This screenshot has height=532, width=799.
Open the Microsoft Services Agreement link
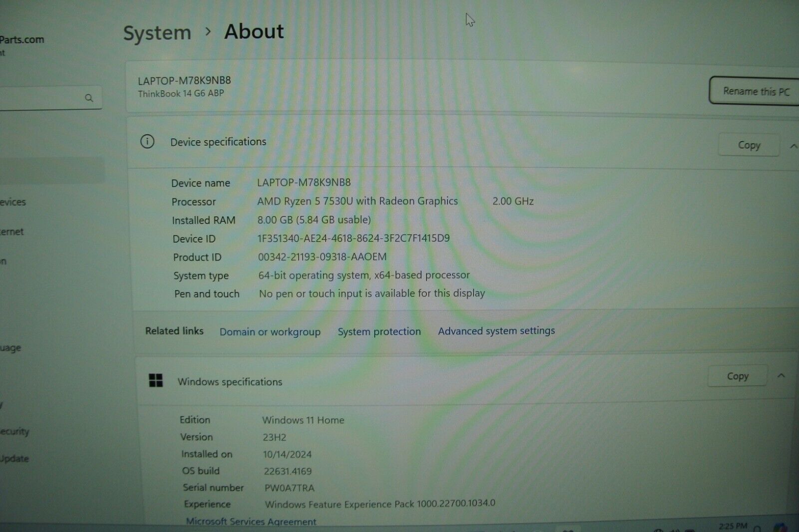point(251,522)
